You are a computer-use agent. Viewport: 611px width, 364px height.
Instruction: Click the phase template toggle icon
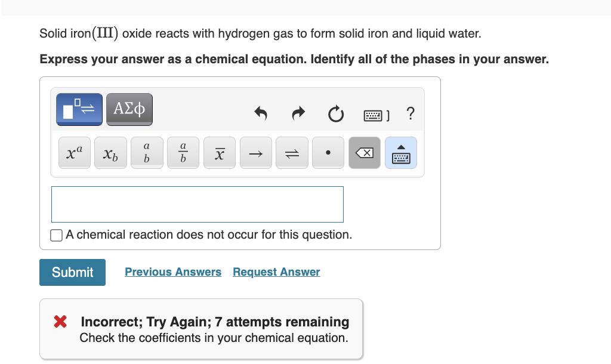pyautogui.click(x=78, y=109)
